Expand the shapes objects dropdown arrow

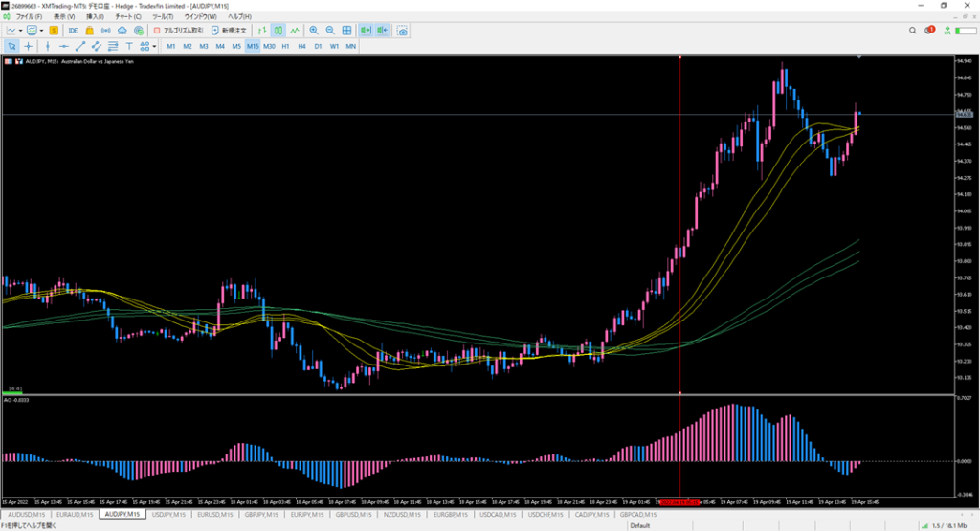tap(154, 46)
